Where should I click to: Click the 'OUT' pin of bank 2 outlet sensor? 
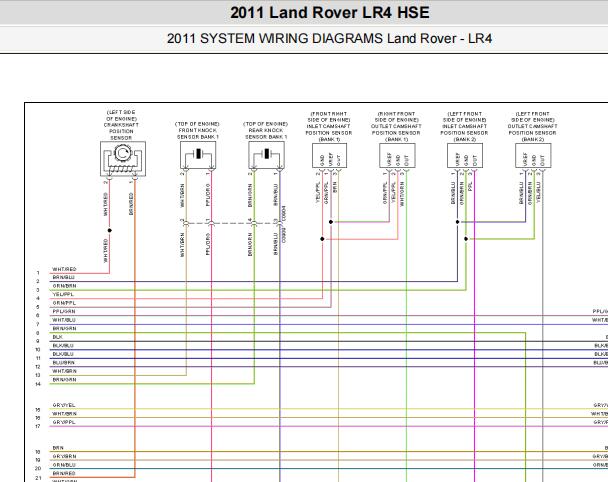coord(542,159)
